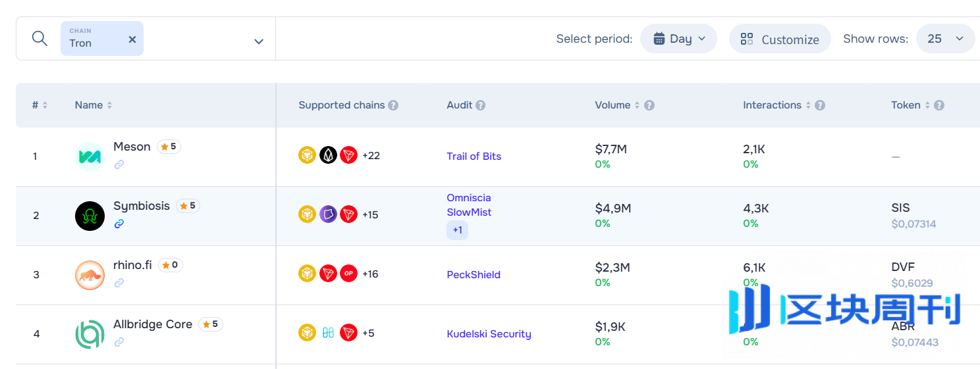Click the $0,07314 SIS token price
Screen dimensions: 980x369
tap(913, 224)
